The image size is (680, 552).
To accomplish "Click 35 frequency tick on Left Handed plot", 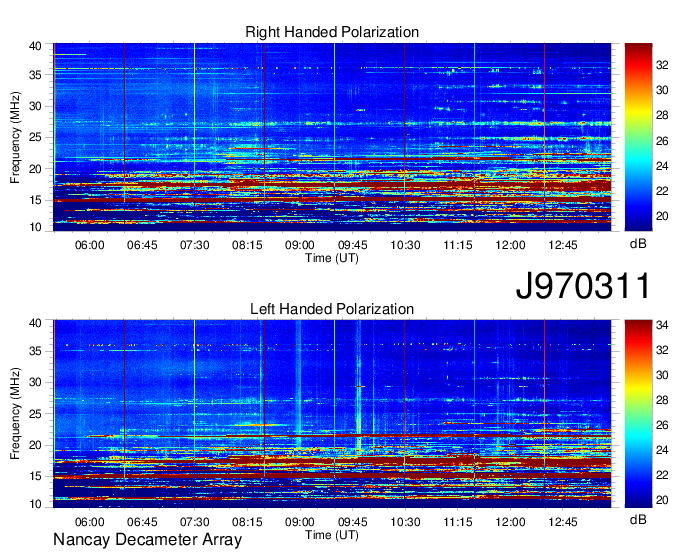I will 35,352.
